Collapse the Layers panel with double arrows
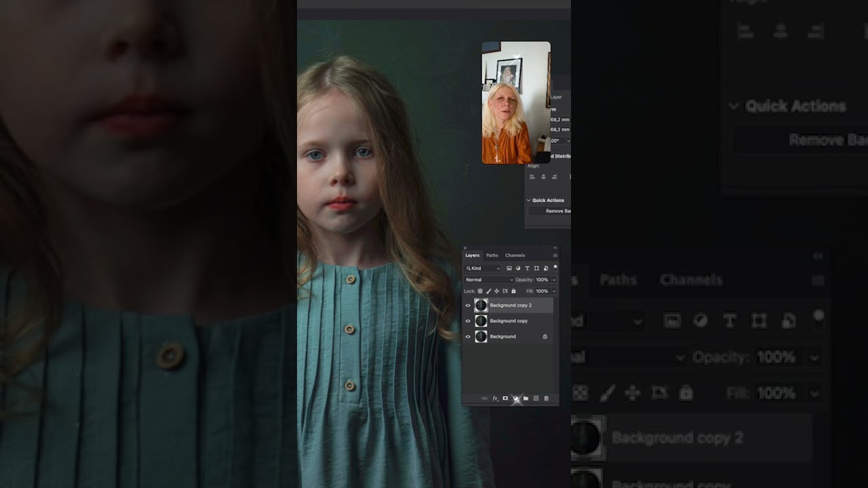 (555, 248)
